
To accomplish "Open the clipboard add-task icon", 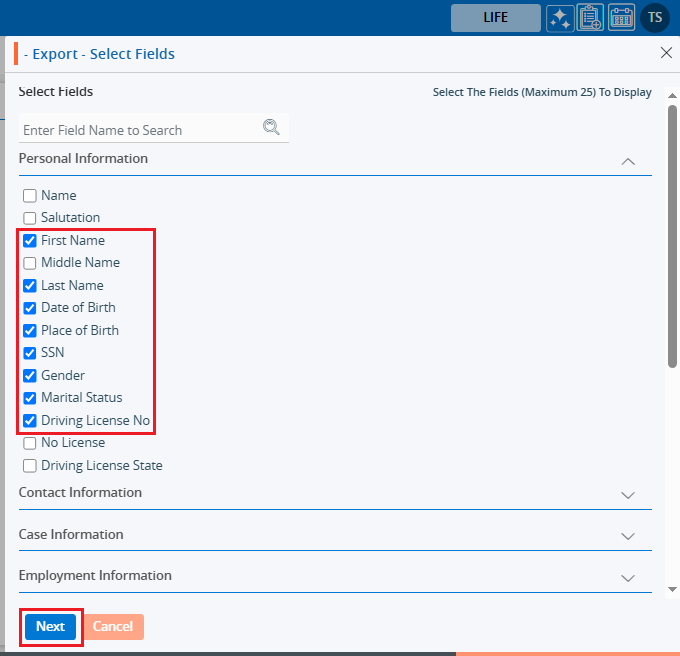I will click(x=590, y=18).
